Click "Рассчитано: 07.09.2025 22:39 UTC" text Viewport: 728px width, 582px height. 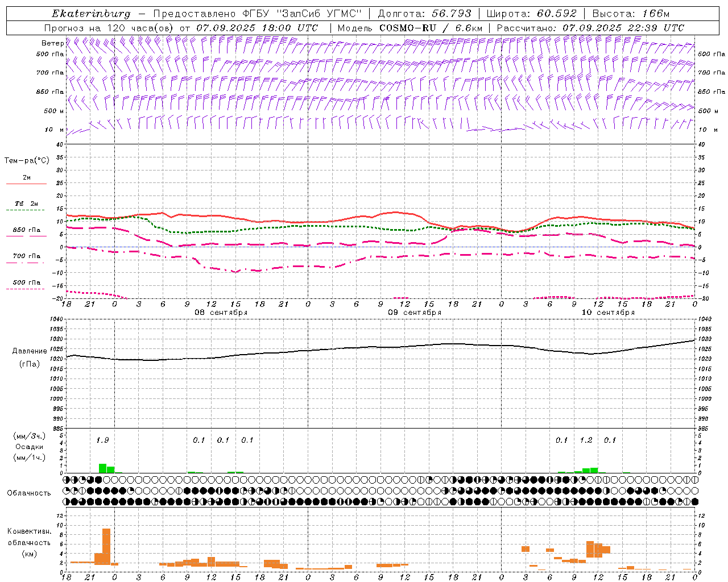pyautogui.click(x=590, y=28)
